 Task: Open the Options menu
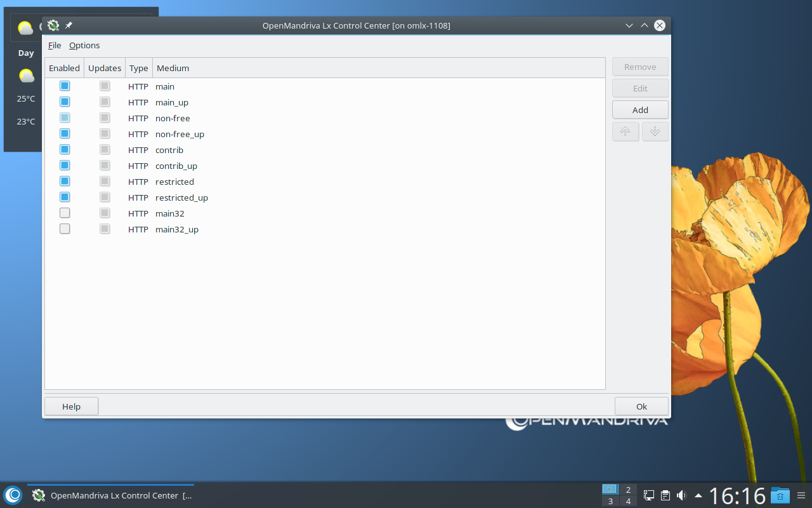pyautogui.click(x=84, y=45)
